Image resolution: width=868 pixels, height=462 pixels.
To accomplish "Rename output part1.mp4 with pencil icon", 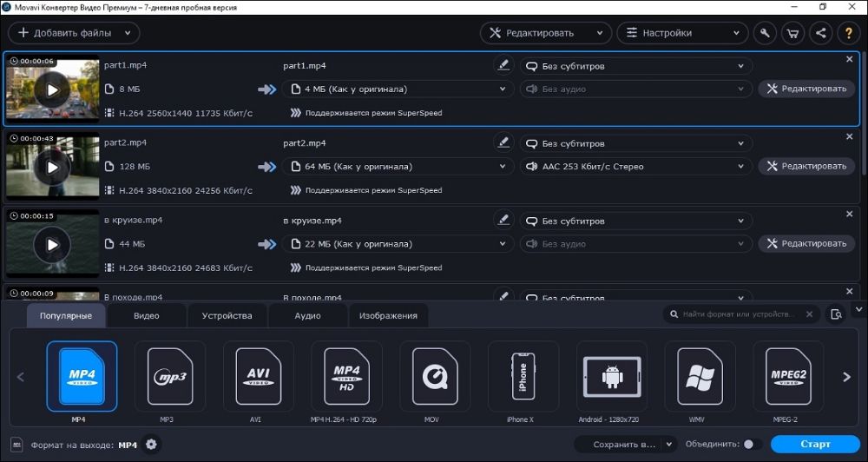I will point(503,65).
